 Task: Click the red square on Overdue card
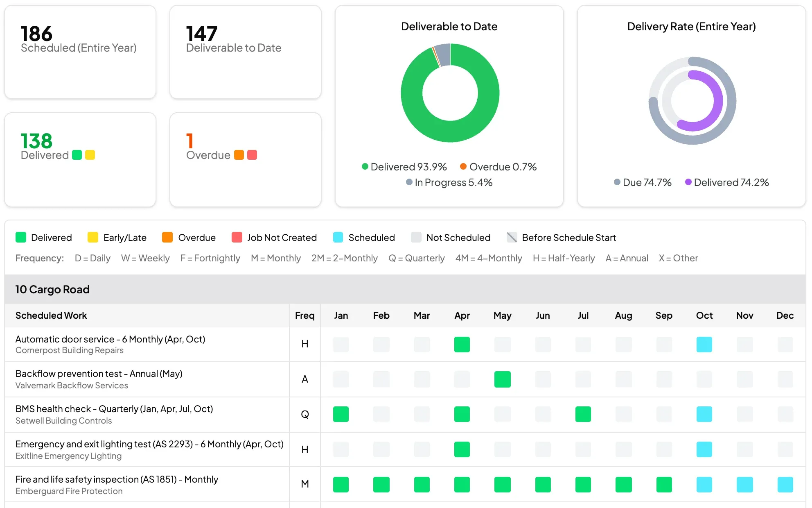tap(252, 155)
